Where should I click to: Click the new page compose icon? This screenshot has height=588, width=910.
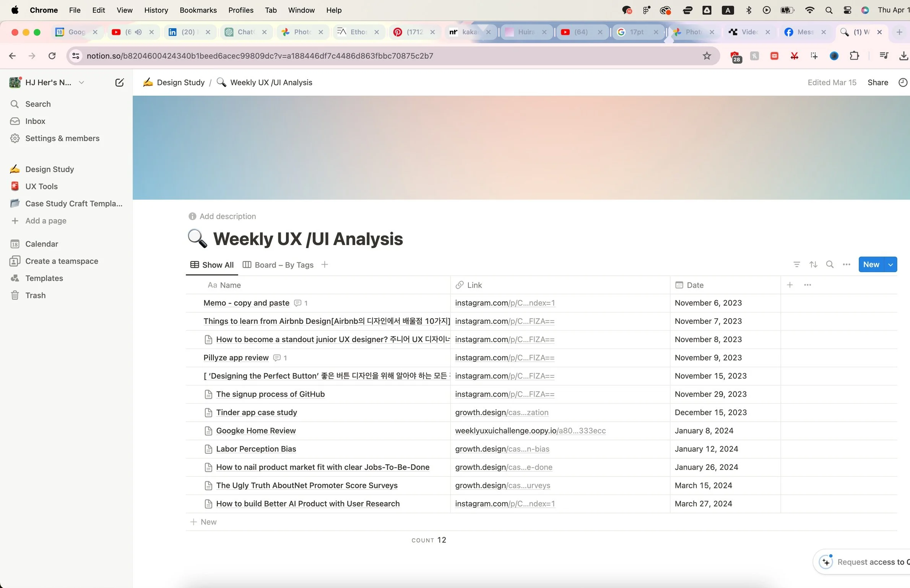pos(119,83)
